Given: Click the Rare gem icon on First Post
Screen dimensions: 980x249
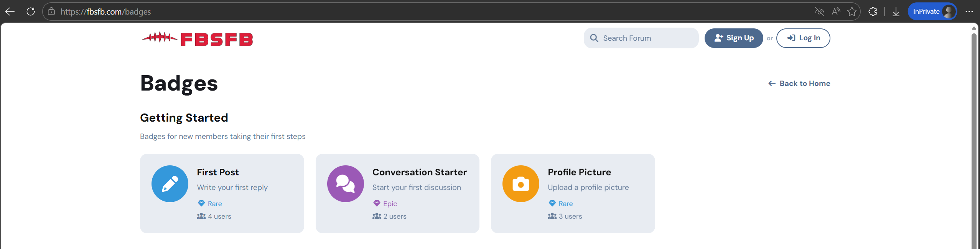Looking at the screenshot, I should coord(201,203).
